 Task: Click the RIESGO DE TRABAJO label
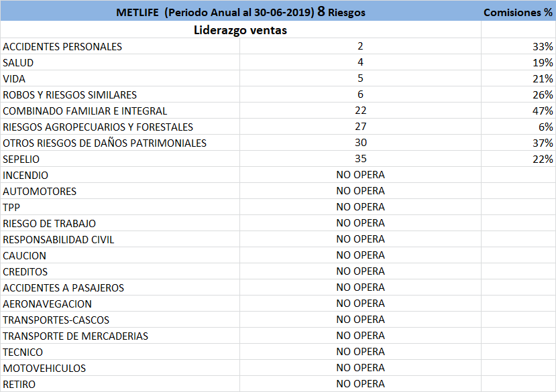pyautogui.click(x=49, y=224)
